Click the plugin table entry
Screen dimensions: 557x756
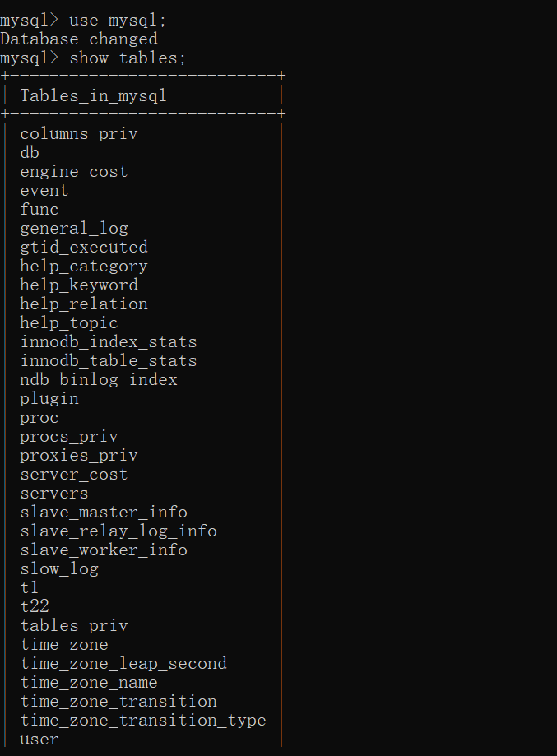click(49, 398)
